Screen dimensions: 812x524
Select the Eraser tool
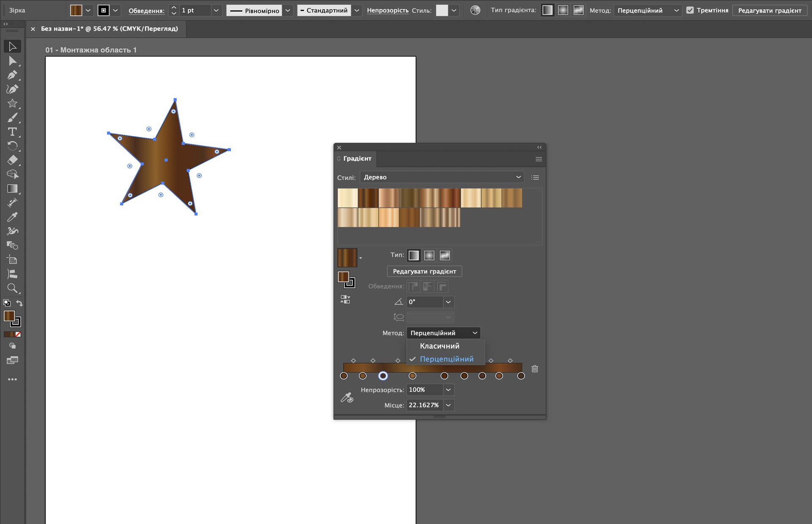tap(12, 160)
